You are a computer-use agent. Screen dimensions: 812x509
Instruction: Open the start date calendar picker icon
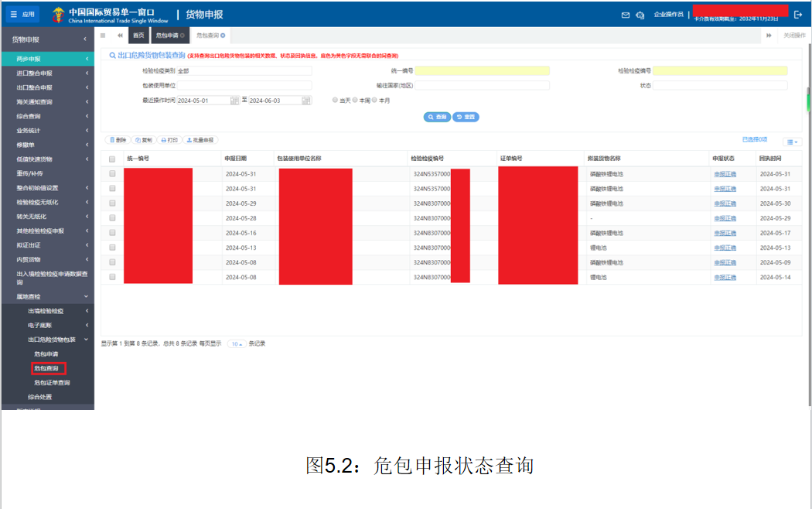click(235, 101)
